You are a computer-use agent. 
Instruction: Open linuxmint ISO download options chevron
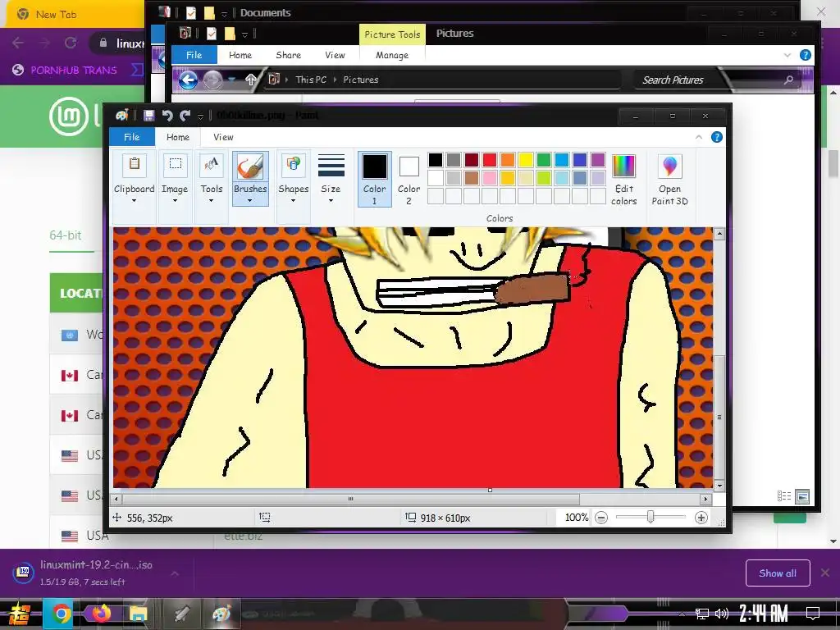click(175, 573)
